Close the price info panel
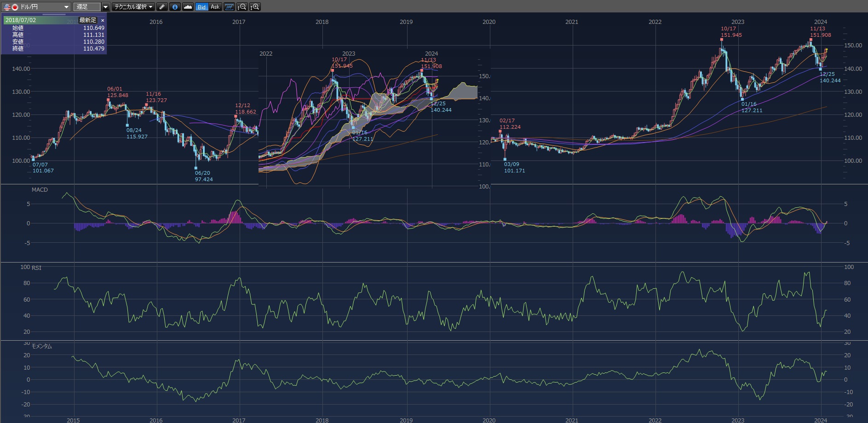This screenshot has height=423, width=868. coord(103,20)
